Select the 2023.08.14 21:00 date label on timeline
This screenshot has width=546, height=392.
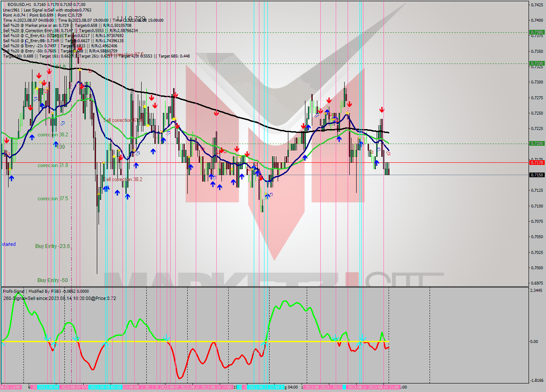click(x=384, y=387)
